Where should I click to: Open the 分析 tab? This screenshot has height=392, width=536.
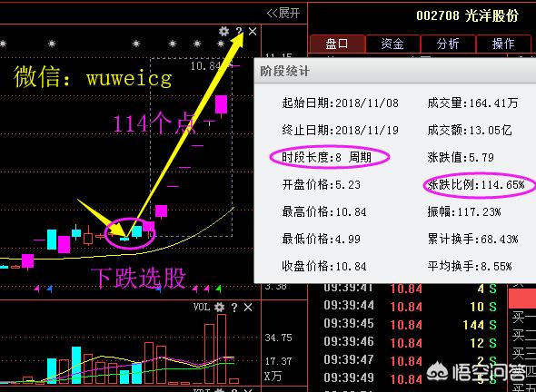pos(448,44)
